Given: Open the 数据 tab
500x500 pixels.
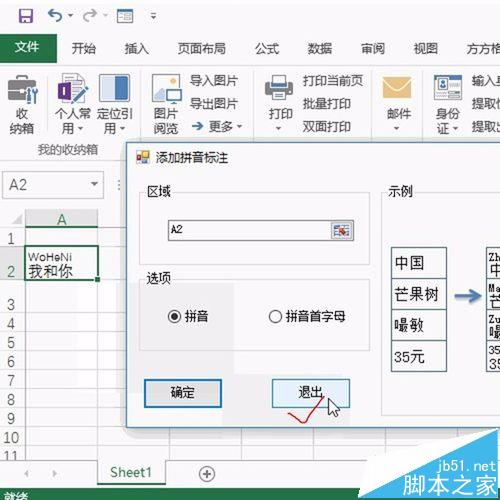Looking at the screenshot, I should [319, 49].
